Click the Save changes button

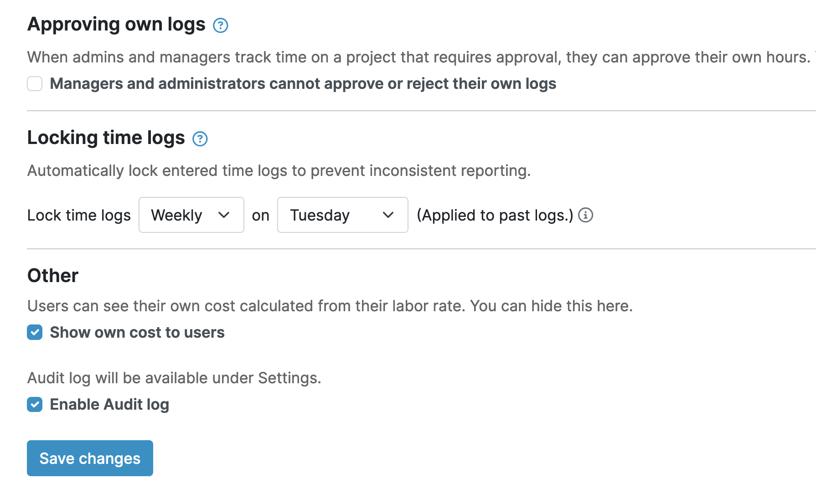coord(89,458)
